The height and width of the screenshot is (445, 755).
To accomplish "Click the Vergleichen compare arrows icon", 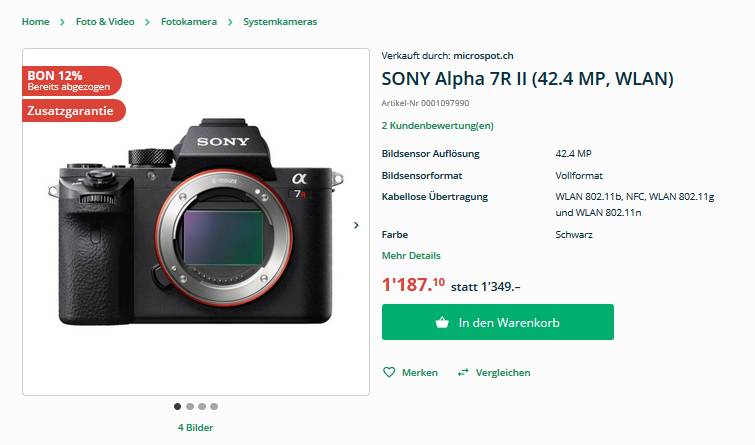I will pyautogui.click(x=463, y=373).
